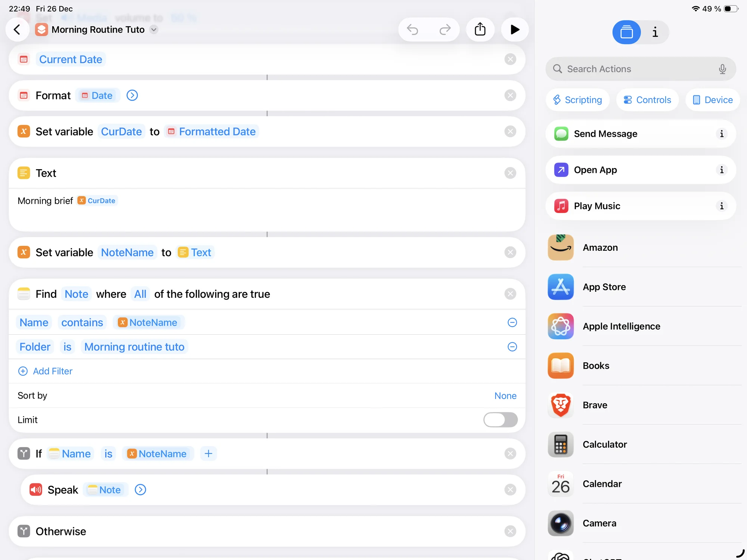Remove the Name contains filter row
This screenshot has width=747, height=560.
[x=512, y=322]
